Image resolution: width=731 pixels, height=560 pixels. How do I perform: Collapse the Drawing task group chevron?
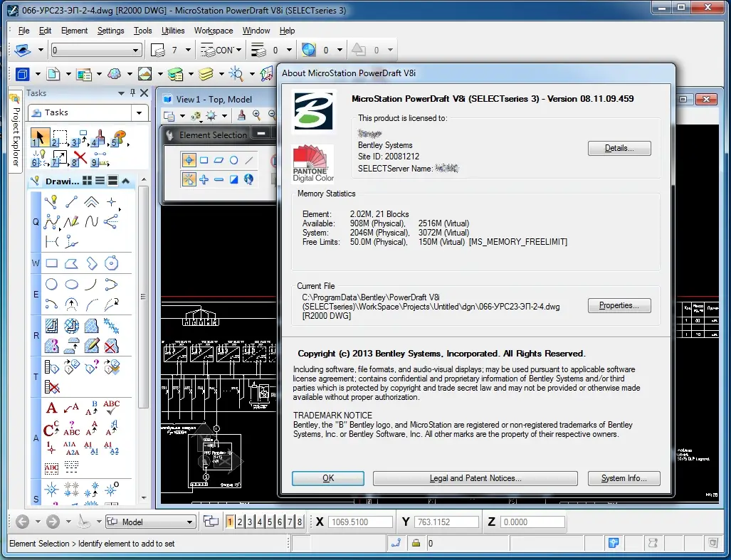(x=125, y=181)
